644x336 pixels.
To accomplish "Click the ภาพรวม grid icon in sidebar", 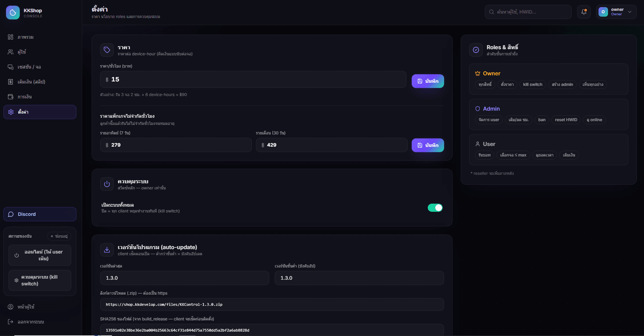I will [x=11, y=37].
